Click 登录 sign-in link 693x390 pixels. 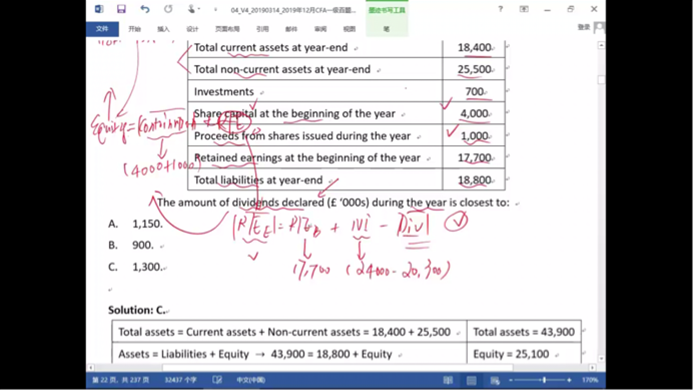coord(584,27)
